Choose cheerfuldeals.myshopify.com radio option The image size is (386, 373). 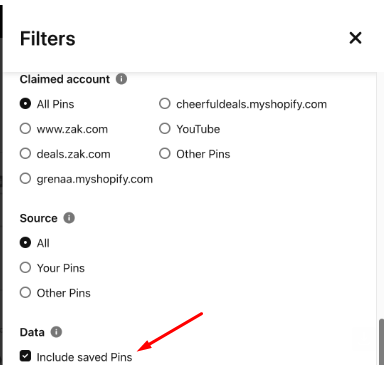click(165, 104)
